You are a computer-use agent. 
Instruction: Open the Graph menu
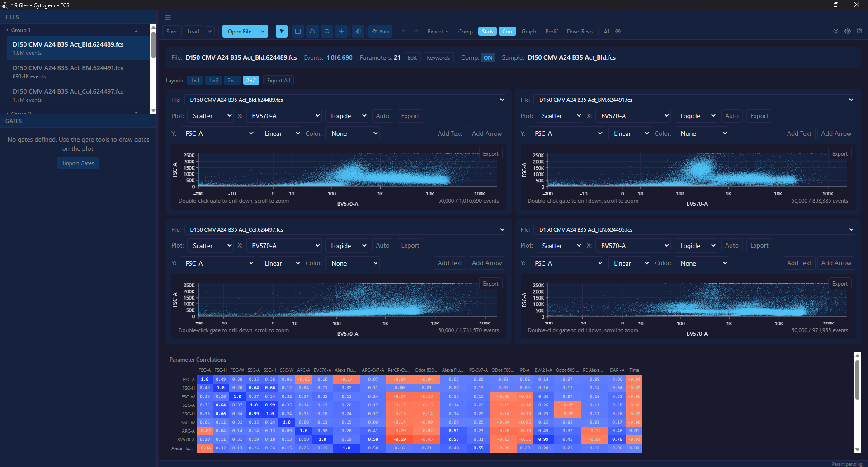pyautogui.click(x=529, y=31)
